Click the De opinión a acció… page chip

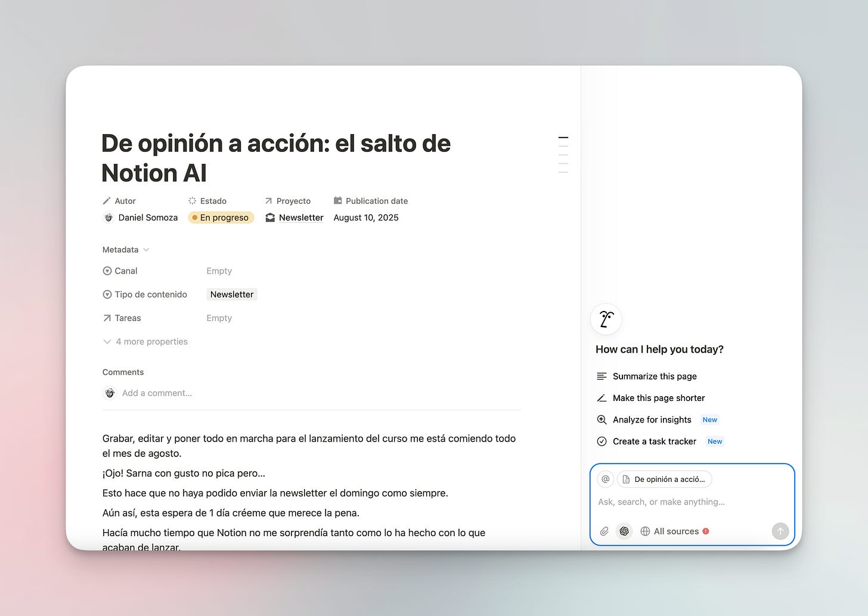click(664, 479)
